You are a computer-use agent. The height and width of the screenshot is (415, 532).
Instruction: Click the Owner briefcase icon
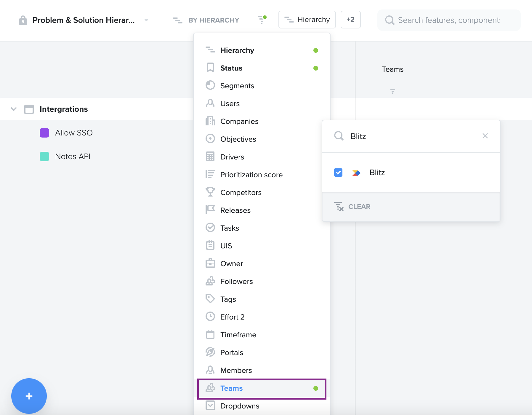pyautogui.click(x=210, y=263)
